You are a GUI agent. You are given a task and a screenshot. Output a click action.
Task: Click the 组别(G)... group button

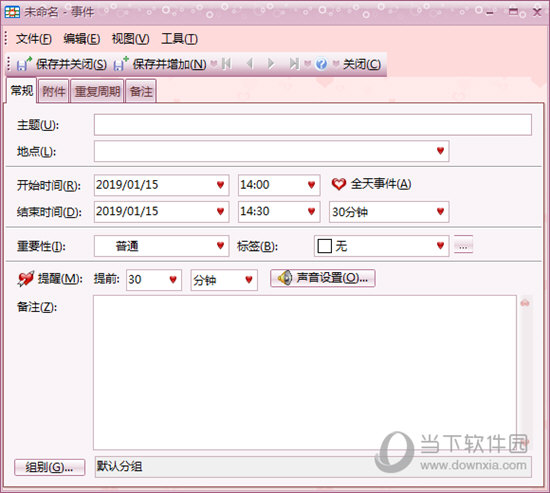pyautogui.click(x=49, y=467)
